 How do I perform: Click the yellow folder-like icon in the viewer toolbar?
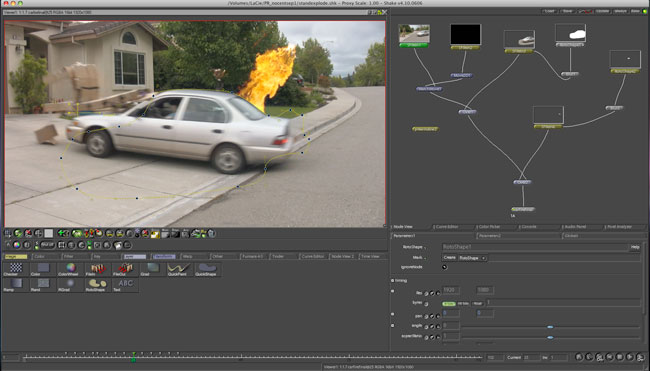pos(155,234)
